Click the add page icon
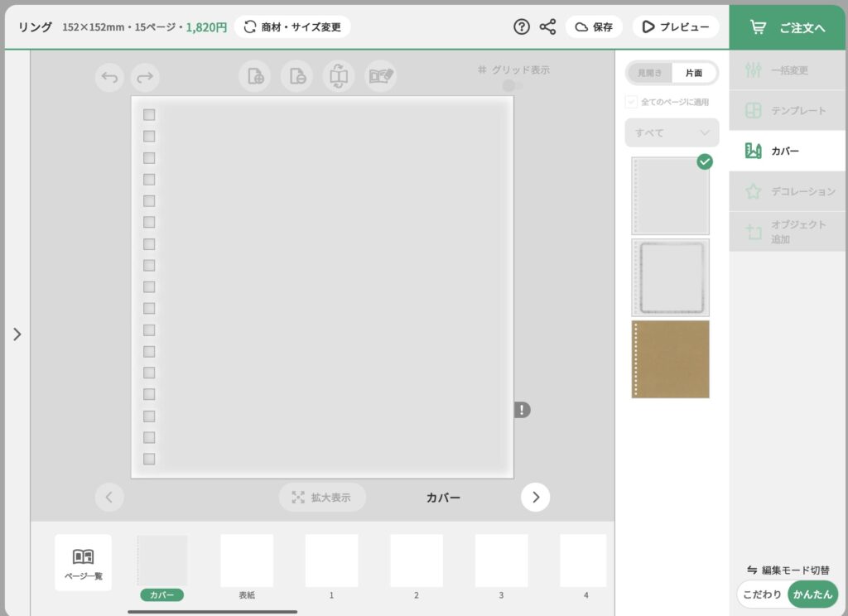 point(255,76)
